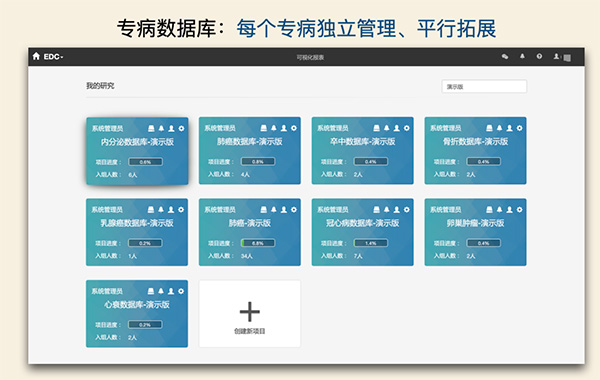Screen dimensions: 600x380
Task: Click the user icon on 卒中数据库 card
Action: pos(397,128)
